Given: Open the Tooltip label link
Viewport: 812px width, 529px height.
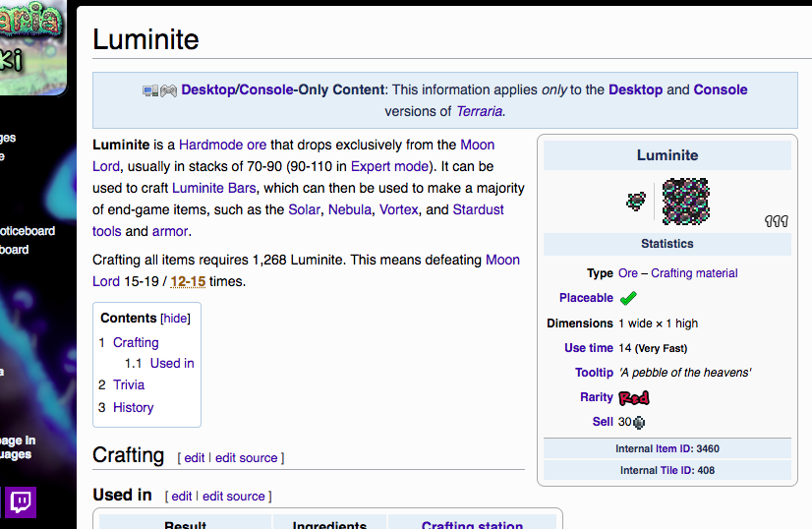Looking at the screenshot, I should (594, 373).
